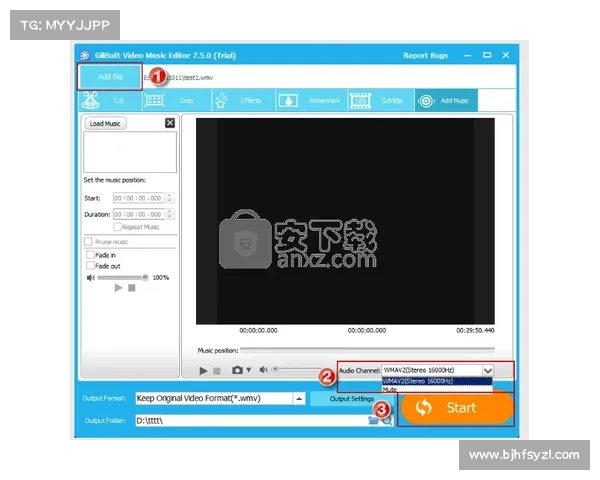Click the Output Settings button

tap(352, 399)
